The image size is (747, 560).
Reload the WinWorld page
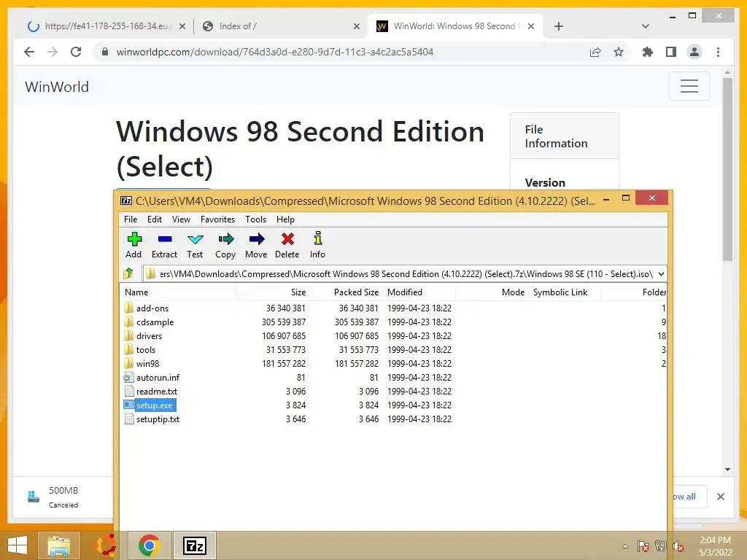tap(76, 52)
